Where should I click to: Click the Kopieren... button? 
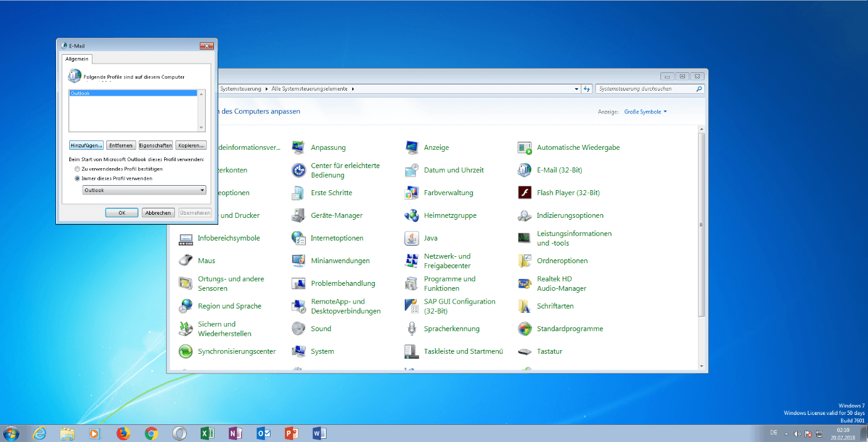(x=191, y=145)
